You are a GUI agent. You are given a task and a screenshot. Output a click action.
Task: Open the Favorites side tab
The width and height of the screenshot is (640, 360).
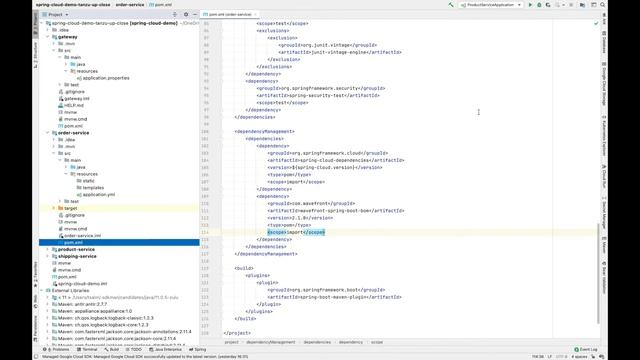click(36, 274)
